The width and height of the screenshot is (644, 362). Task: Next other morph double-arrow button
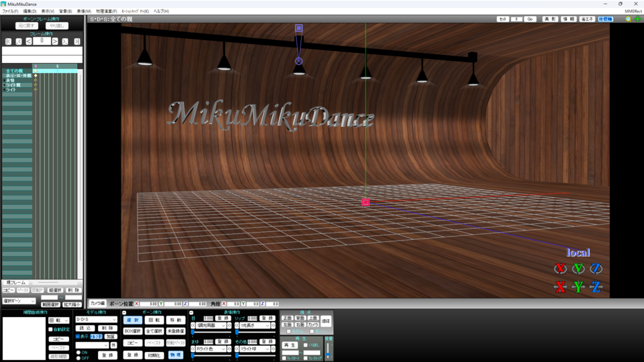(273, 349)
